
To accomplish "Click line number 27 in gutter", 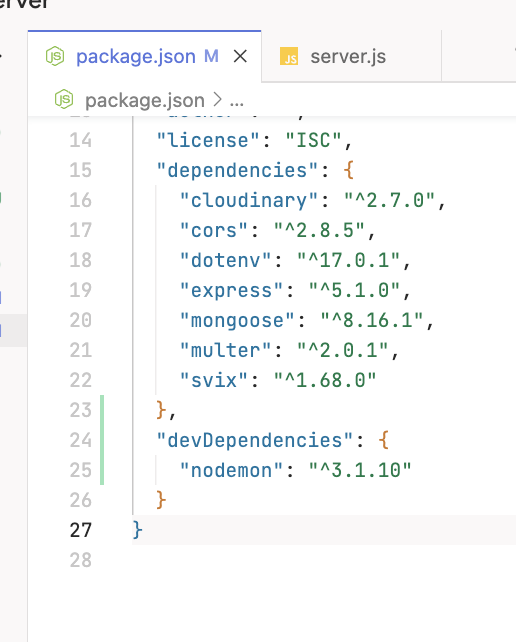I will tap(80, 530).
